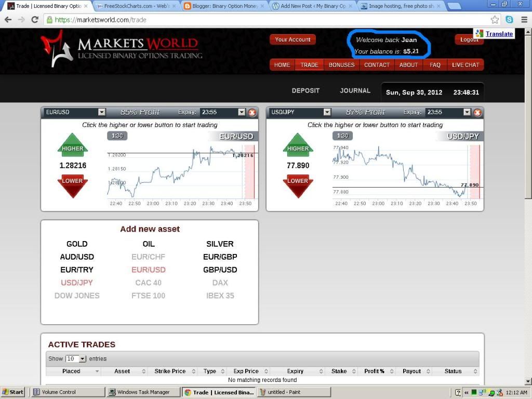532x399 pixels.
Task: Open the USD/JPY expiry time dropdown
Action: click(467, 112)
